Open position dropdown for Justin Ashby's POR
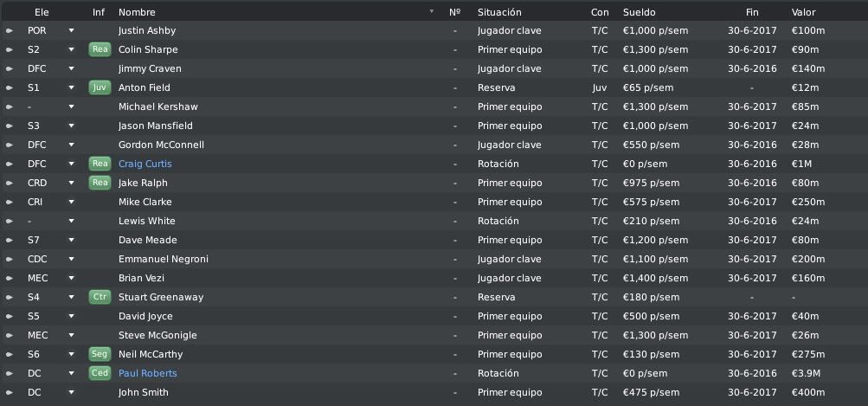Viewport: 868px width, 406px height. pos(71,30)
